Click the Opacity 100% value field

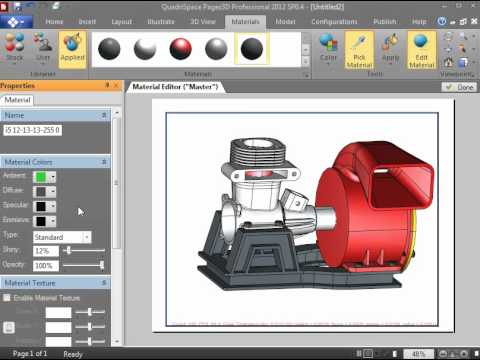pos(46,266)
